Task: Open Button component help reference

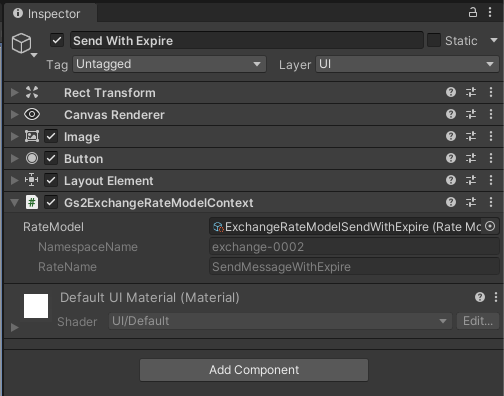Action: (x=451, y=158)
